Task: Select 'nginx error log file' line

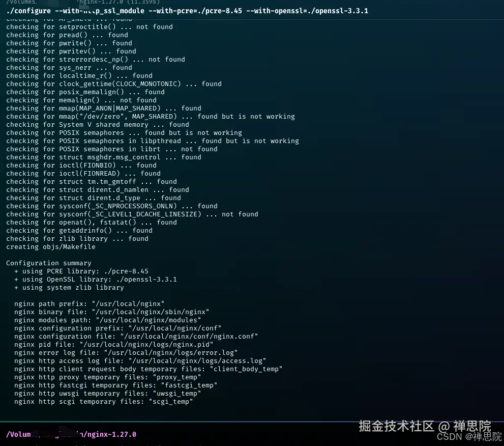Action: click(126, 353)
